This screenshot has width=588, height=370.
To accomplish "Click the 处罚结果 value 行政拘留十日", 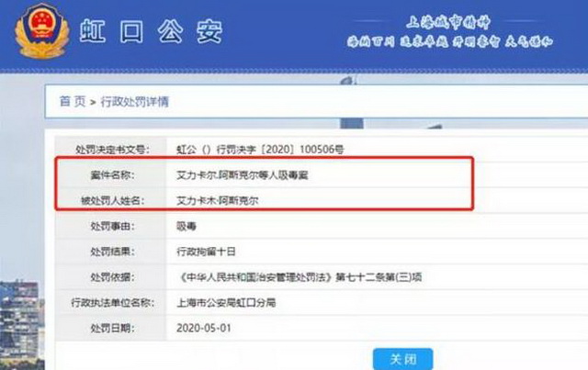I will [206, 252].
